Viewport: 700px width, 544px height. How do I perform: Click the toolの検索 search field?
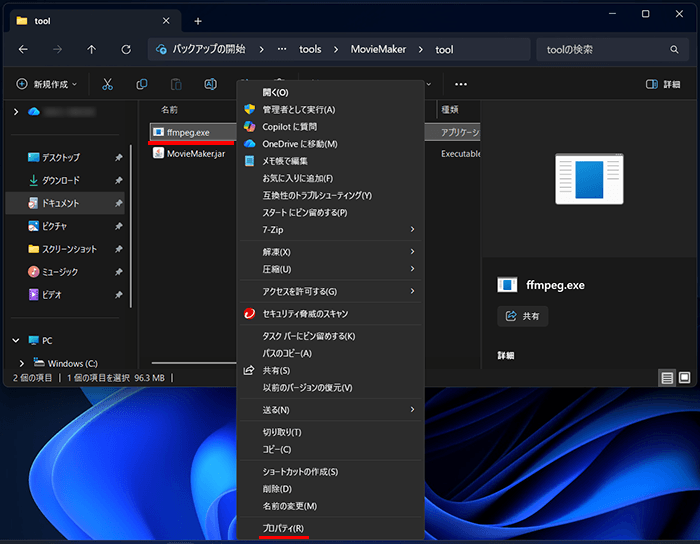click(x=614, y=50)
